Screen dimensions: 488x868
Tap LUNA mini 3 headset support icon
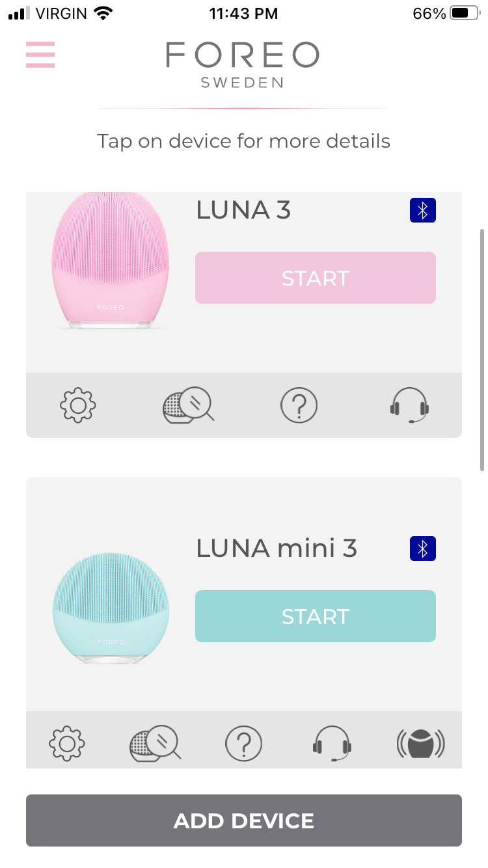point(332,742)
